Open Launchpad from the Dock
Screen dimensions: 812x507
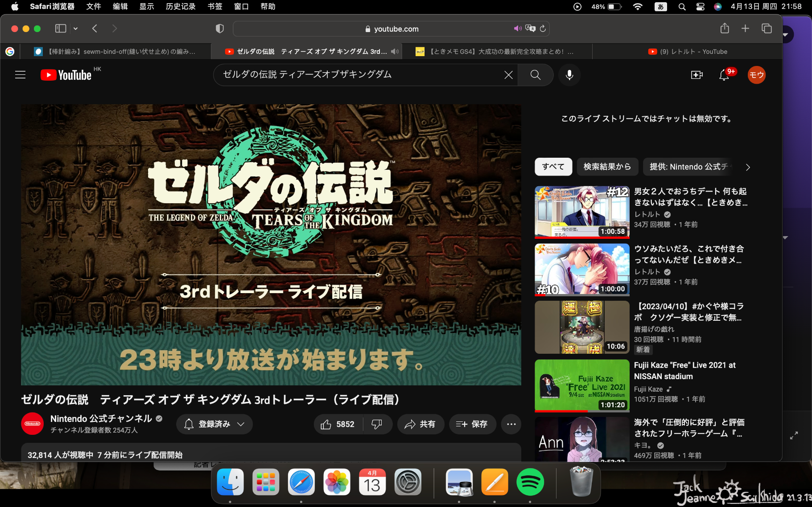[x=266, y=482]
